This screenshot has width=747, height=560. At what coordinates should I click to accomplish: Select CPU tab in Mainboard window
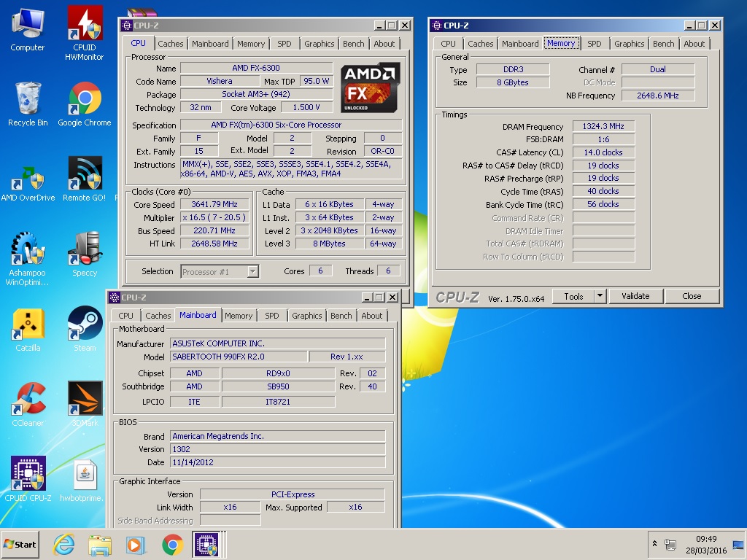(125, 315)
